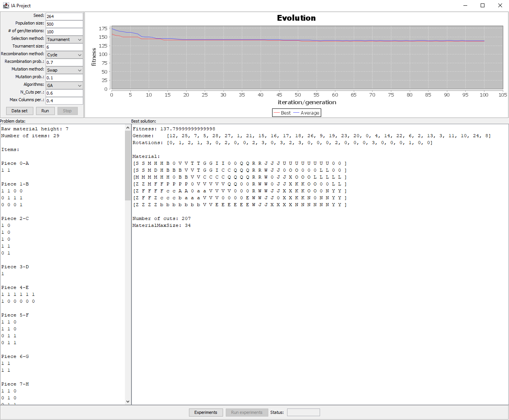Click the Recombination prob. field
The height and width of the screenshot is (420, 509).
pos(64,62)
